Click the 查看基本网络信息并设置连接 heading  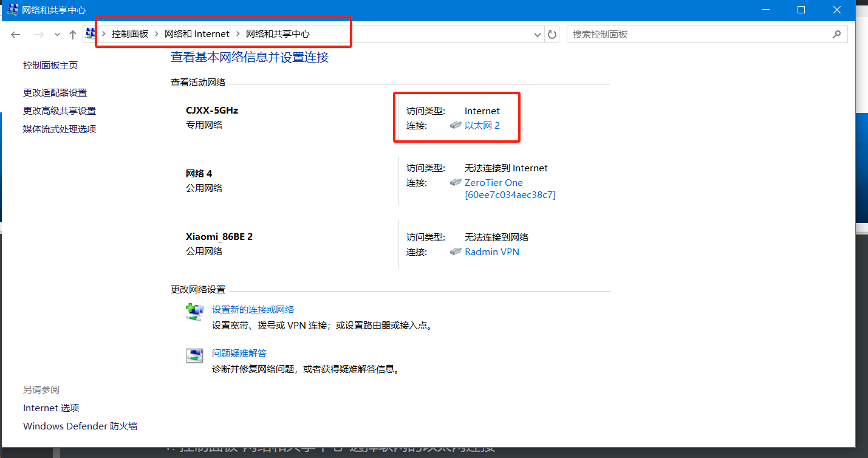pyautogui.click(x=250, y=58)
